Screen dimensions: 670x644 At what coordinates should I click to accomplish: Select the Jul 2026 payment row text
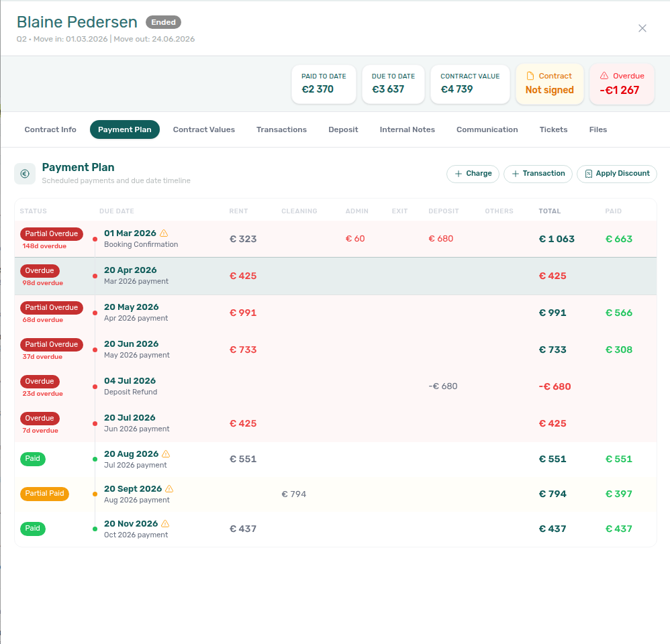[x=136, y=465]
